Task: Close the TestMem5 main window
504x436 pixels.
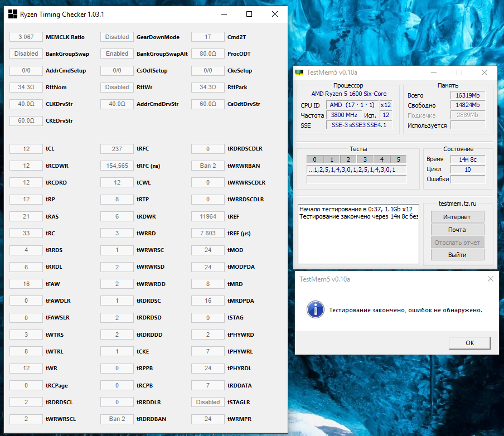Action: 484,72
